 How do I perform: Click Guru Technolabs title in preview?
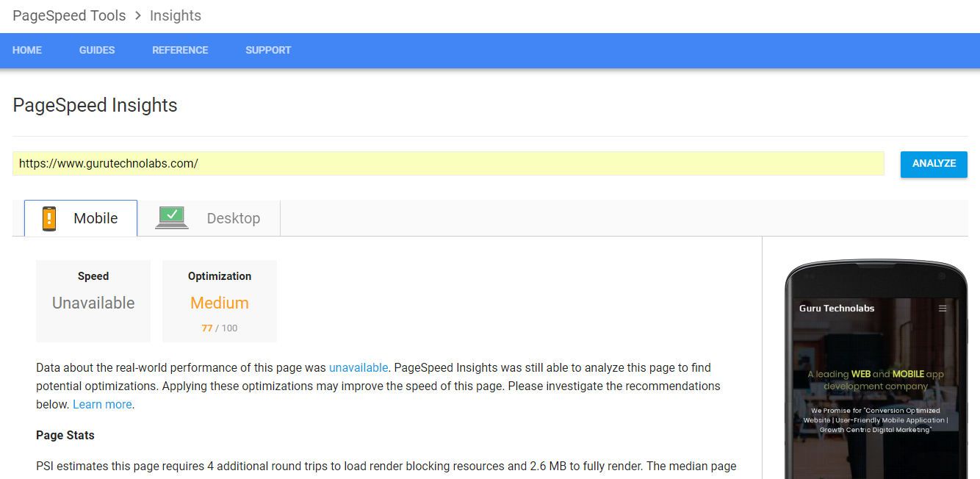[837, 309]
